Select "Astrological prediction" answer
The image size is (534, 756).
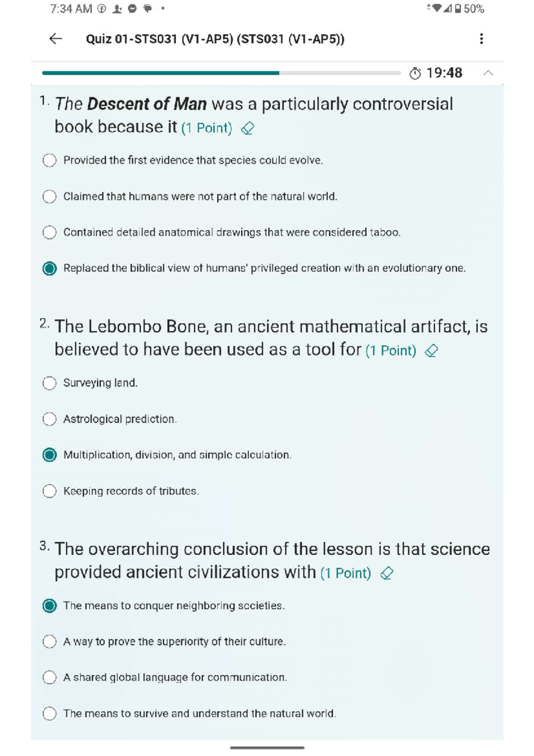tap(49, 419)
